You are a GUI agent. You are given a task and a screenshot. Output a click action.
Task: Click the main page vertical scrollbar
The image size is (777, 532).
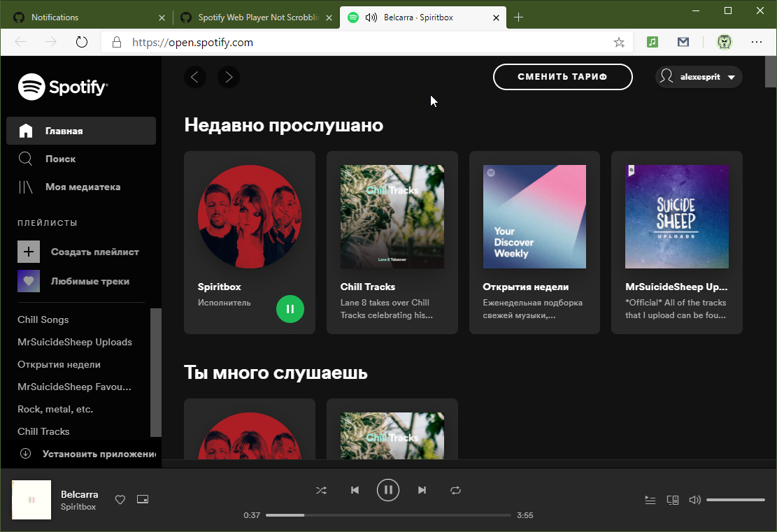coord(771,72)
